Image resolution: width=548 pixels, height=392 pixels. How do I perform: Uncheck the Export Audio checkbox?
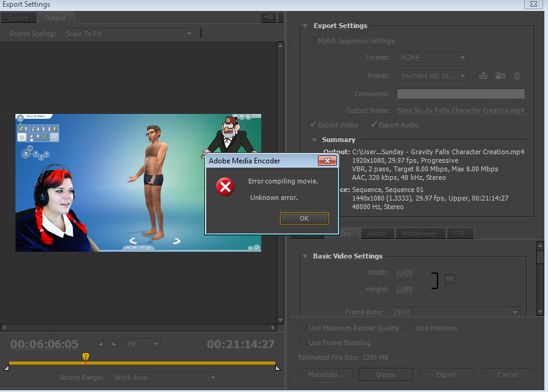click(373, 125)
